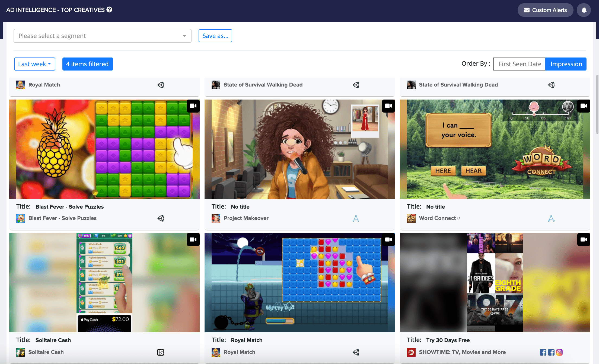The height and width of the screenshot is (364, 599).
Task: Open the Blast Fever creative thumbnail
Action: [104, 149]
